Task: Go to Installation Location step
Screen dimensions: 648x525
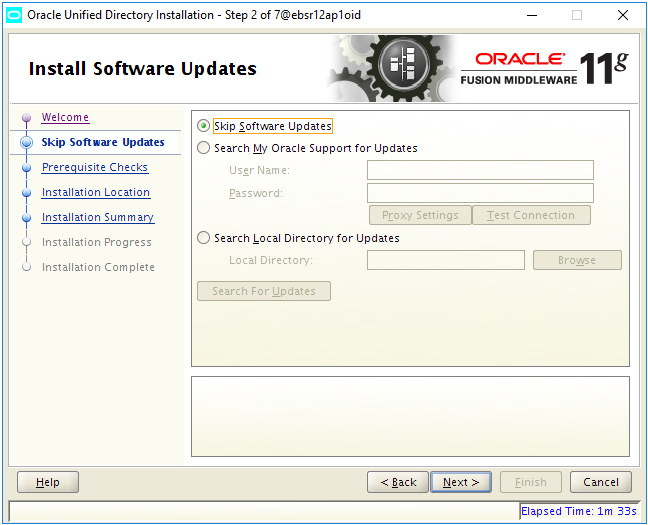Action: point(96,192)
